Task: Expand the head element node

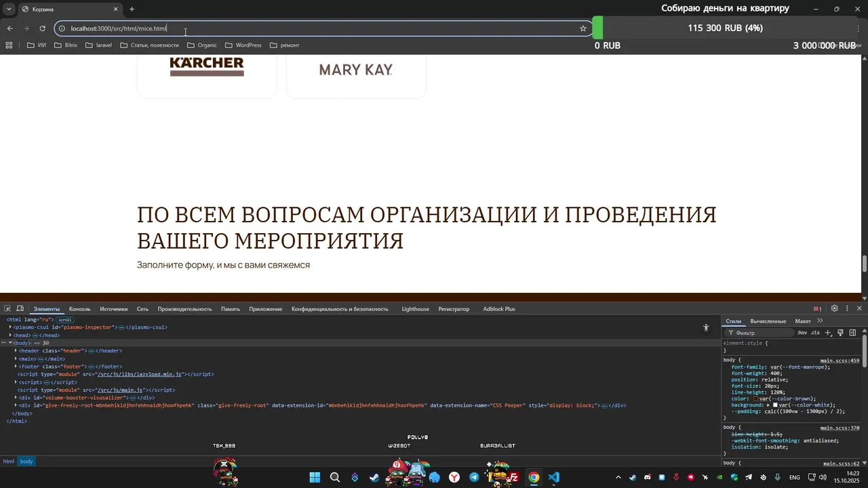Action: click(x=10, y=335)
